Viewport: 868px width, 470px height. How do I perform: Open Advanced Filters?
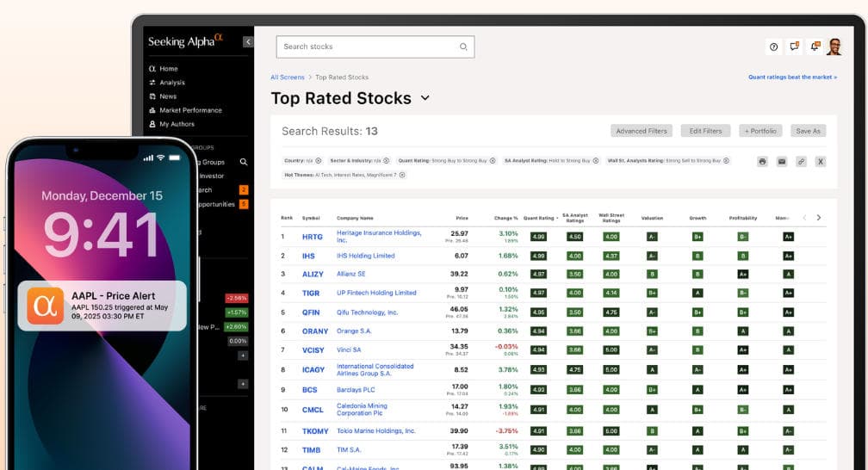[642, 131]
